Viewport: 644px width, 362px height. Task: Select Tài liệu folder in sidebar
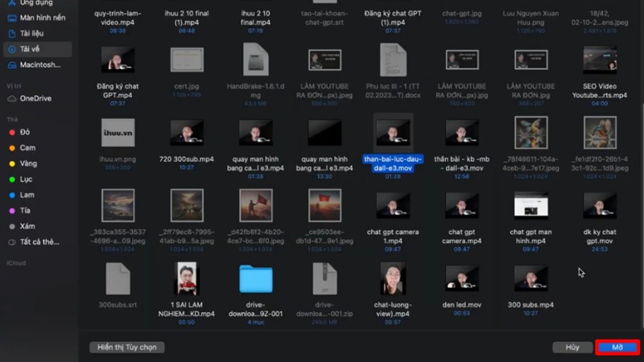(33, 34)
